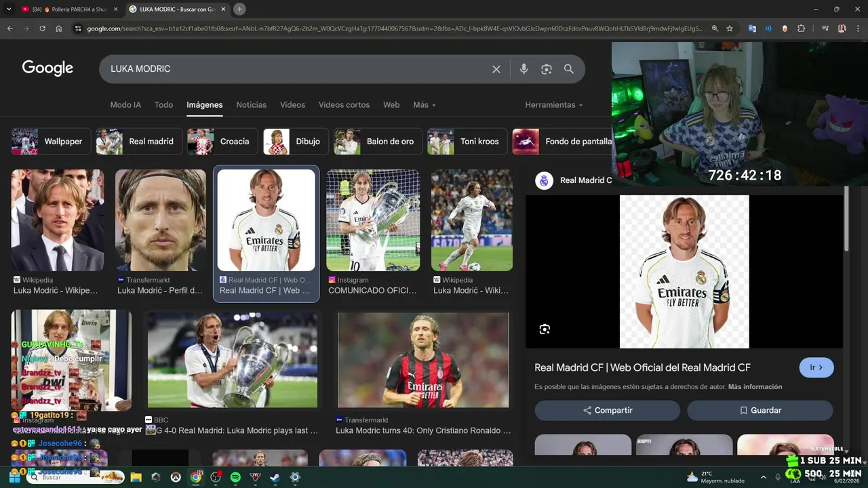868x488 pixels.
Task: Bookmark this page with the star icon
Action: point(730,28)
